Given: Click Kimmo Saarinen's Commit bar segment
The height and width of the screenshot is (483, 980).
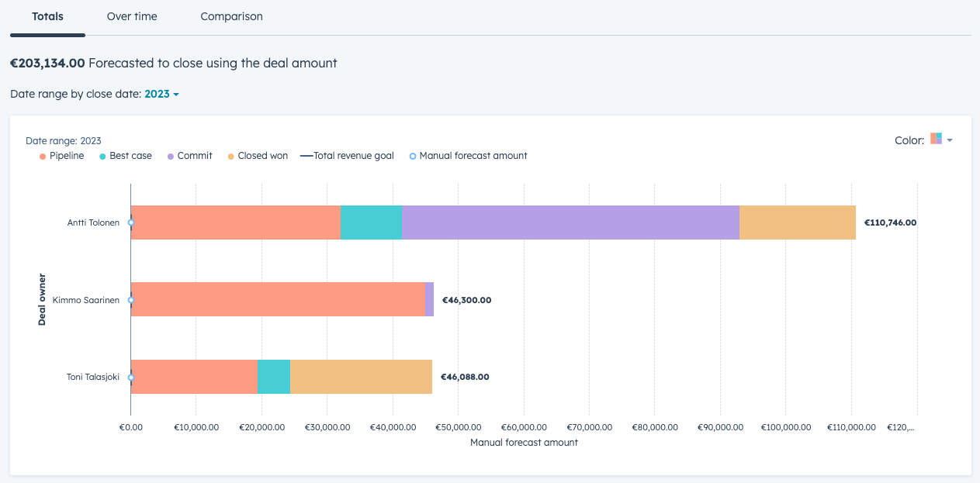Looking at the screenshot, I should (x=429, y=299).
